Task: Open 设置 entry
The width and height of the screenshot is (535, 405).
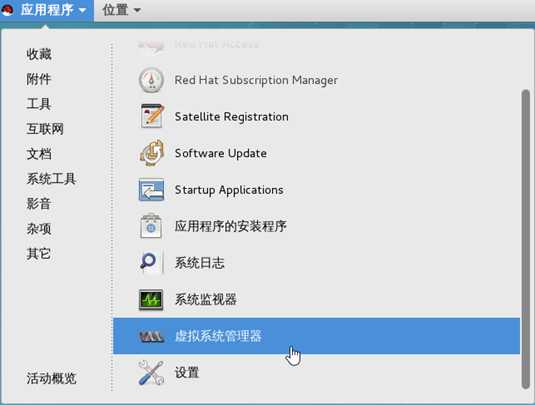Action: (x=316, y=373)
